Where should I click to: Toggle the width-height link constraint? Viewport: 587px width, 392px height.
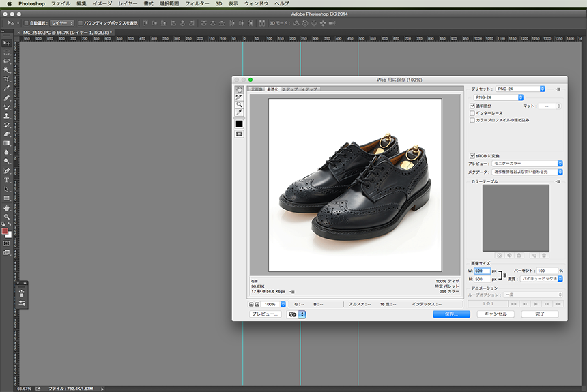pyautogui.click(x=504, y=275)
